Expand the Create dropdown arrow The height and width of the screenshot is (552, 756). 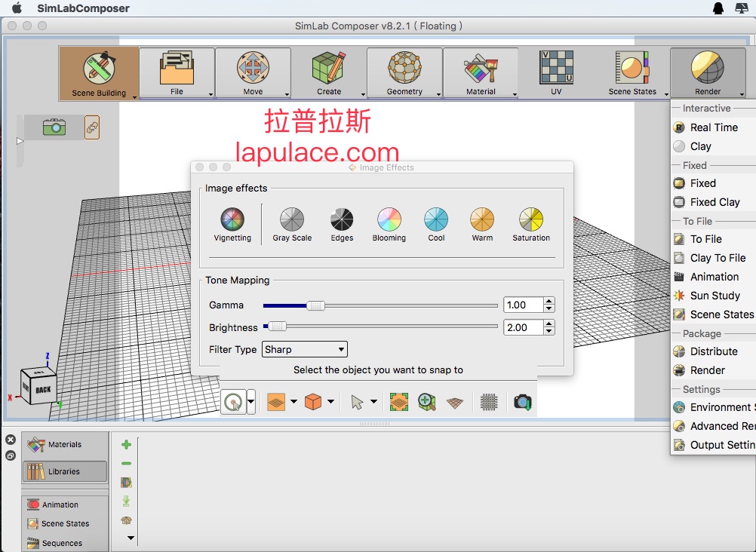pyautogui.click(x=363, y=94)
